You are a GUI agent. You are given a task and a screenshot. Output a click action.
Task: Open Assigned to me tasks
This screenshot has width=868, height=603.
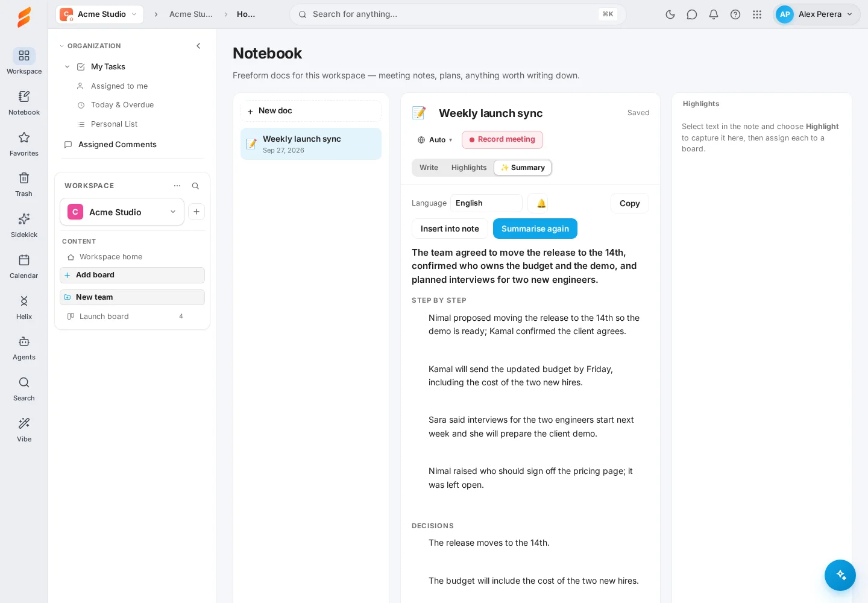click(x=119, y=86)
